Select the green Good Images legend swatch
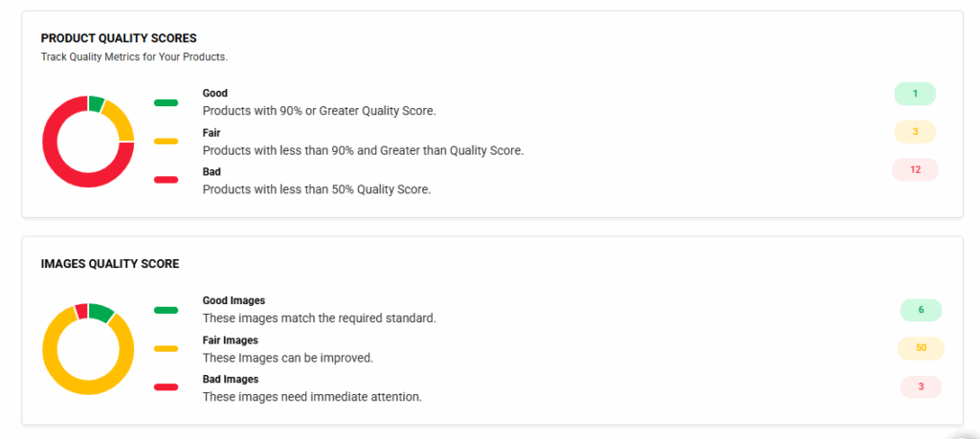 pos(166,310)
